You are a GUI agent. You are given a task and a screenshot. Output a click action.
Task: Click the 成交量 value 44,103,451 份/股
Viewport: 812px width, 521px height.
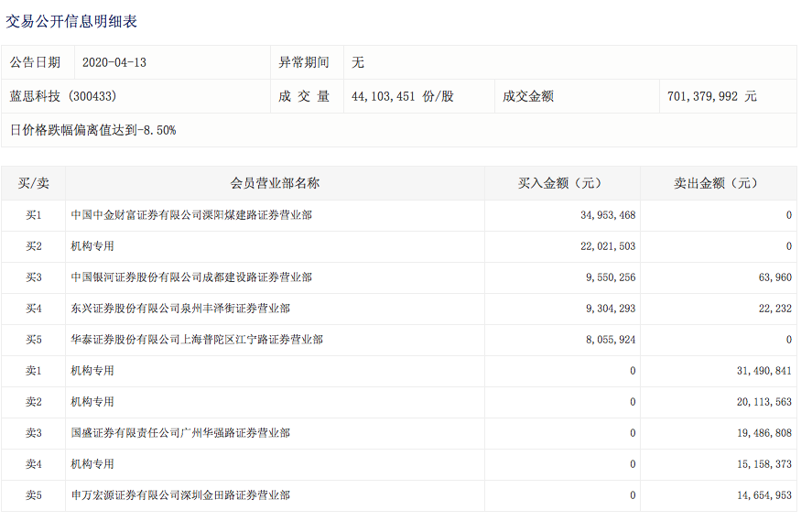click(x=402, y=96)
